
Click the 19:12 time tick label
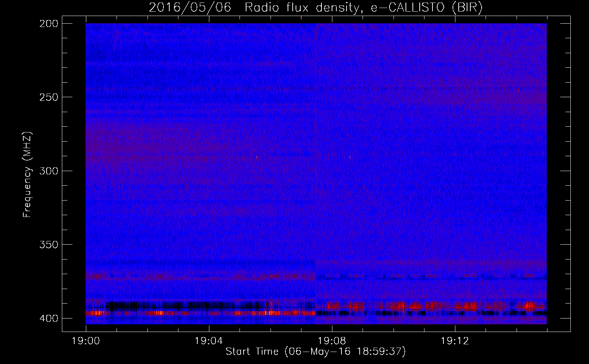(x=455, y=341)
